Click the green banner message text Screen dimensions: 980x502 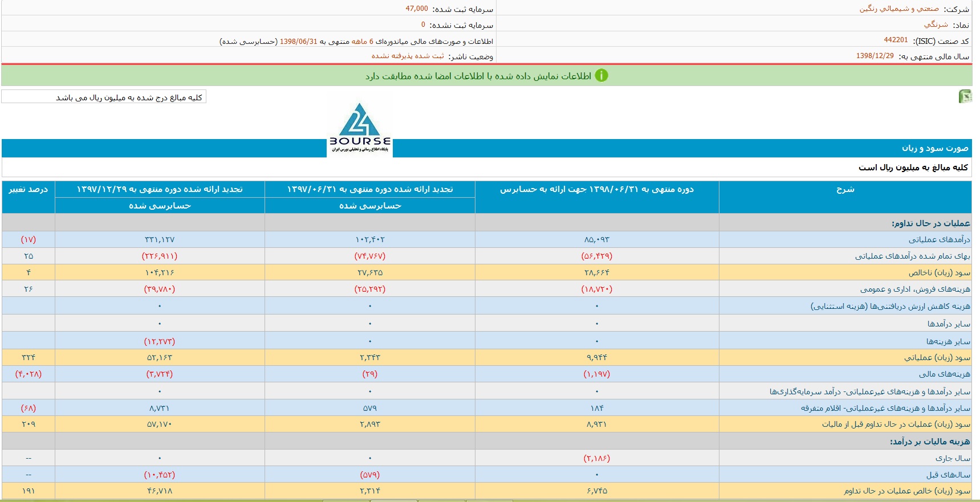[x=478, y=76]
